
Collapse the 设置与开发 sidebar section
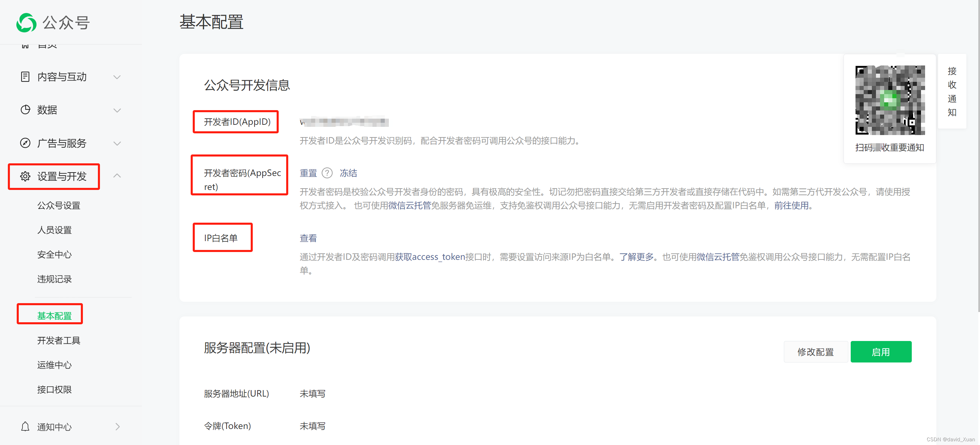tap(117, 175)
